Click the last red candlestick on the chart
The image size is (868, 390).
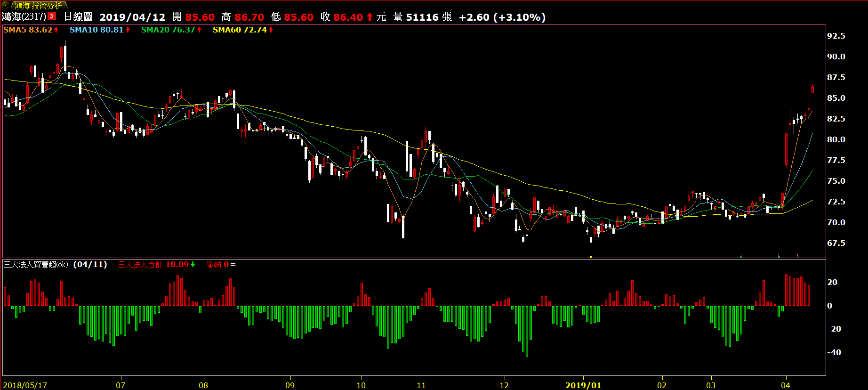click(x=812, y=89)
